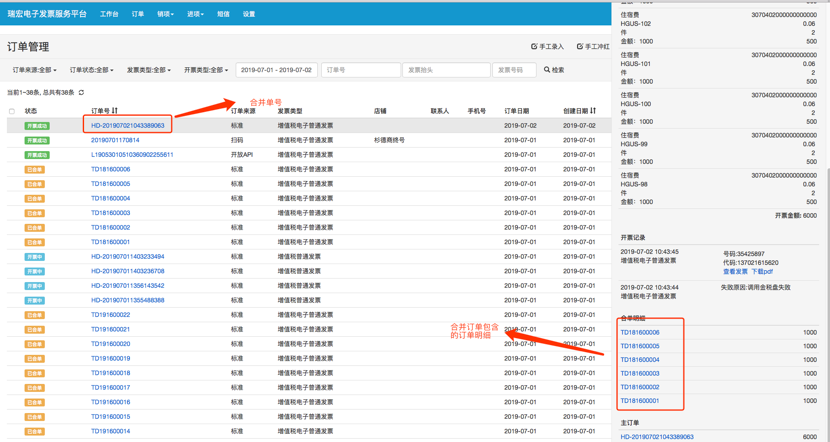Click the 瑞宏电子发票服务平台 brand title

(47, 14)
